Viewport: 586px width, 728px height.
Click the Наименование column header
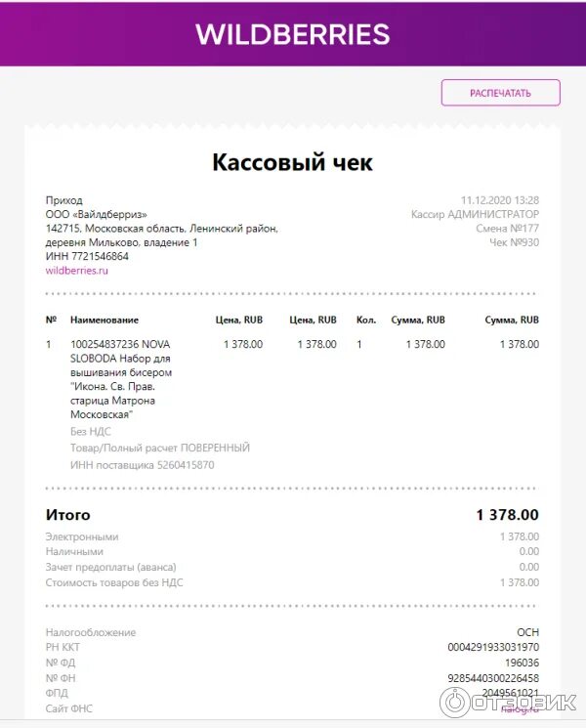pos(105,320)
